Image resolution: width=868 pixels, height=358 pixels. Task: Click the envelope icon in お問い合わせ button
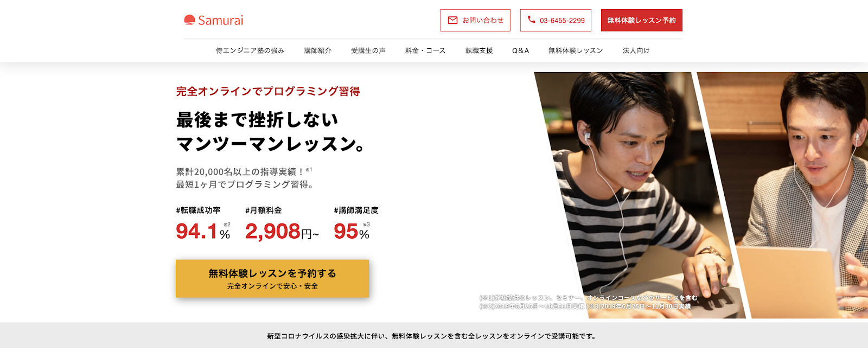click(452, 20)
